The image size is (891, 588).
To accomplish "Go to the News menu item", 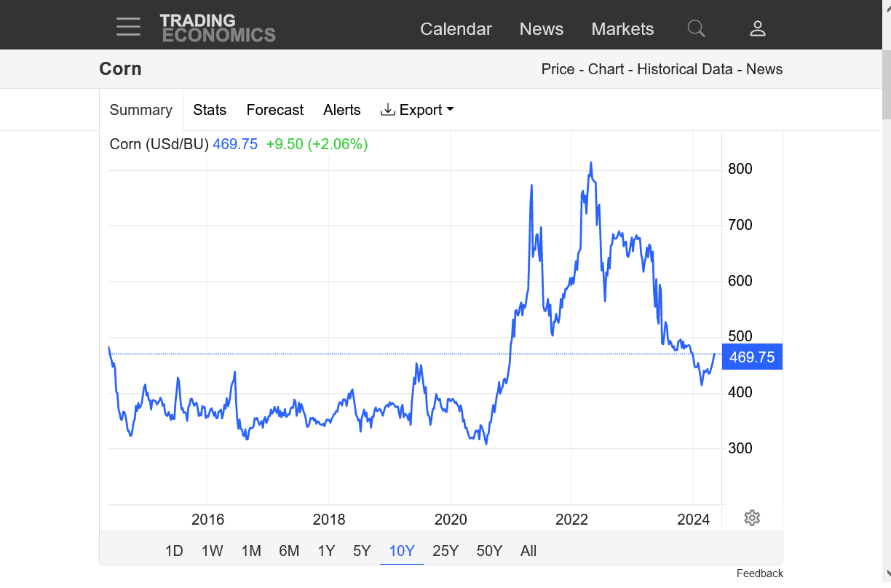I will point(541,29).
